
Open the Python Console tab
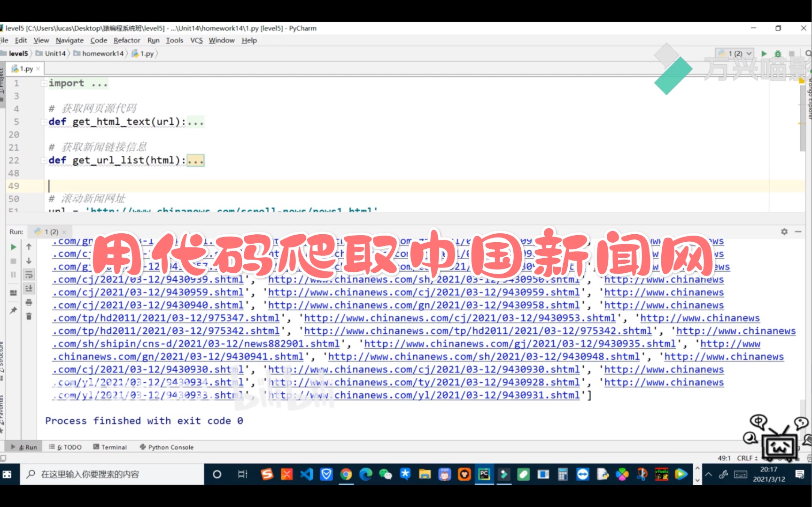167,447
